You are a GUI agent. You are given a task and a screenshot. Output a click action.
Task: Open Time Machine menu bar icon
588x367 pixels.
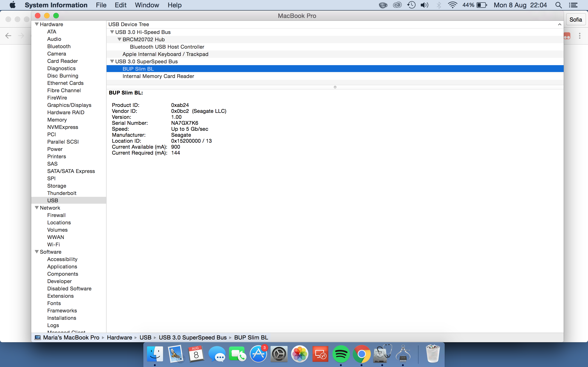[x=411, y=5]
